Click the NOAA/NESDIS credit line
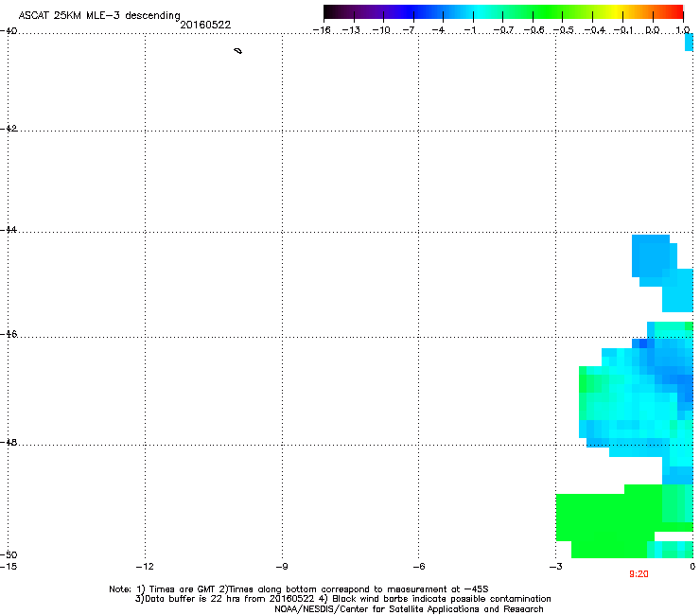 409,609
